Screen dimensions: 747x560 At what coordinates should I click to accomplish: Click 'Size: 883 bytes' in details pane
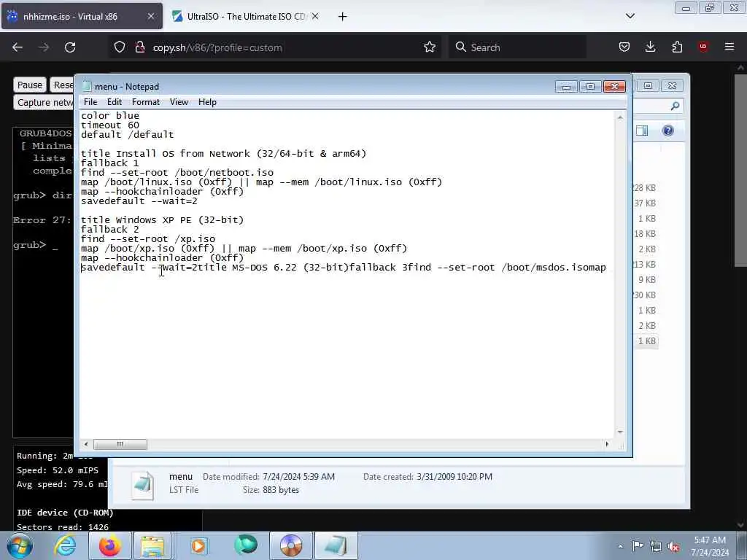(271, 490)
